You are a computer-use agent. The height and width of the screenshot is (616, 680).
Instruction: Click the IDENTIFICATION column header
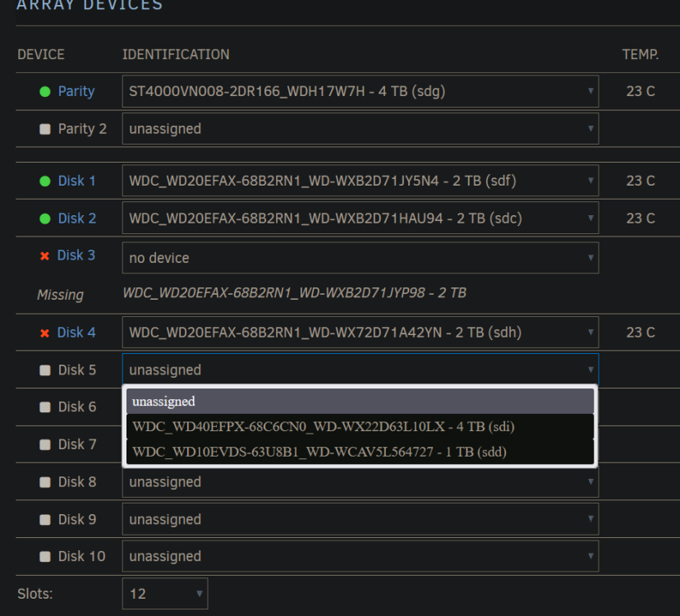click(x=176, y=54)
